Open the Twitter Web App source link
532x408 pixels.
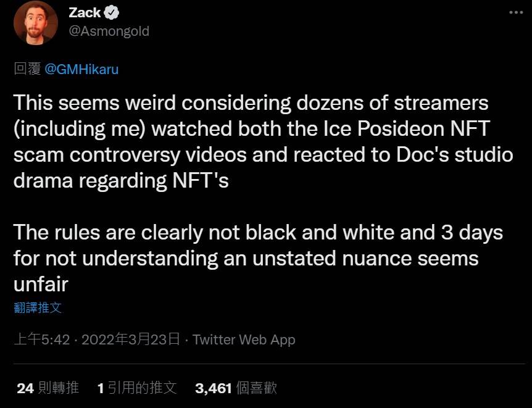[x=244, y=339]
